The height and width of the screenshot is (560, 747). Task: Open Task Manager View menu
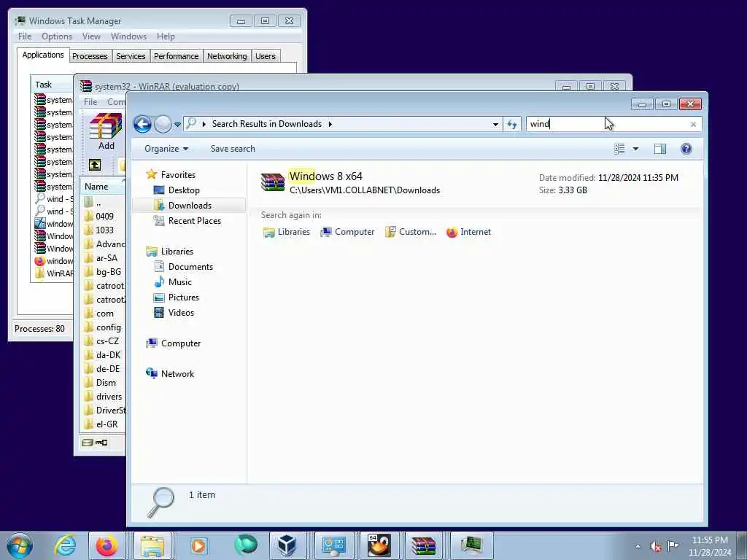tap(91, 36)
